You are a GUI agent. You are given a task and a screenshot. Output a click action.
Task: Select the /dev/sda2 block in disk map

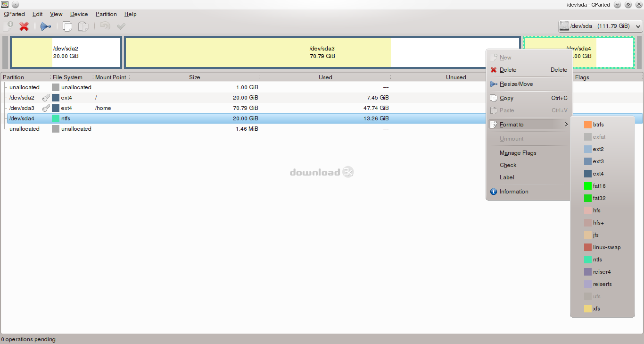coord(66,52)
